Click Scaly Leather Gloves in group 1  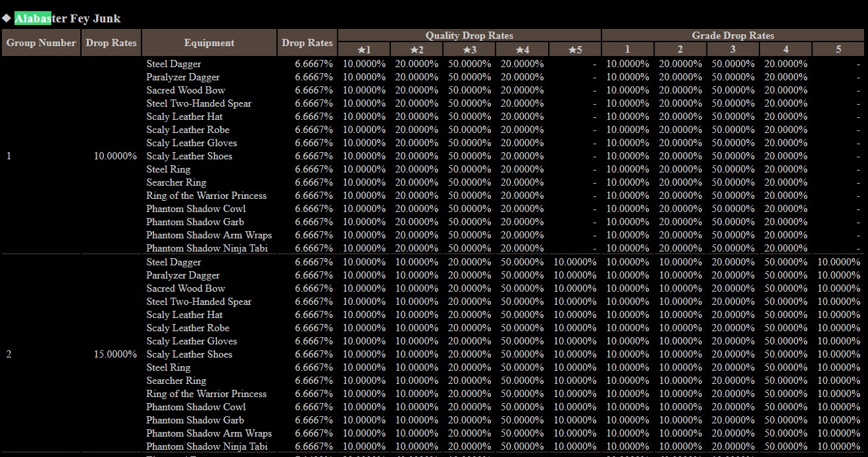pos(191,143)
